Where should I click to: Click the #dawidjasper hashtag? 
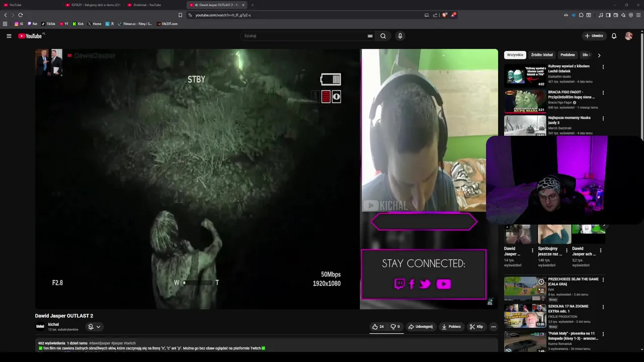pyautogui.click(x=100, y=343)
